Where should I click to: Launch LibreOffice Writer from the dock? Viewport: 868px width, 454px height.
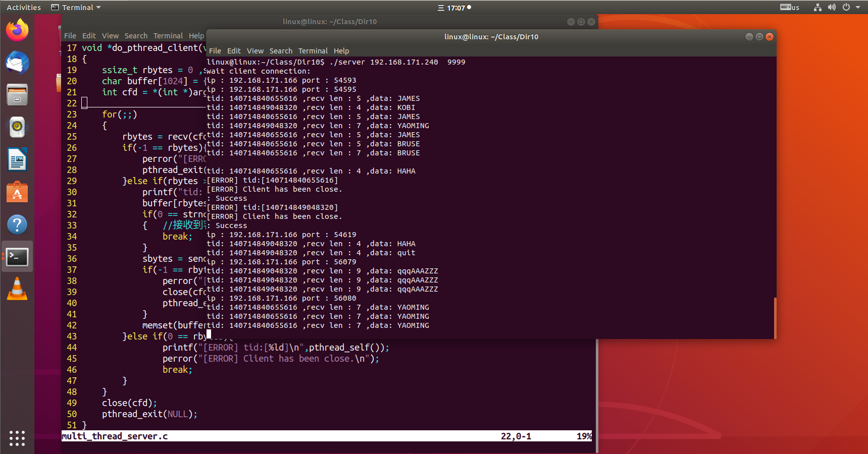pyautogui.click(x=17, y=160)
